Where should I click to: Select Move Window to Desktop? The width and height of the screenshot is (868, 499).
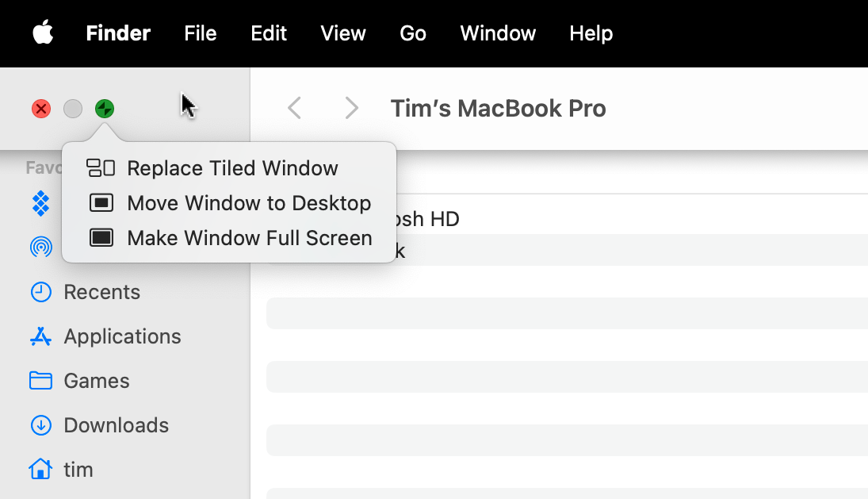(248, 203)
